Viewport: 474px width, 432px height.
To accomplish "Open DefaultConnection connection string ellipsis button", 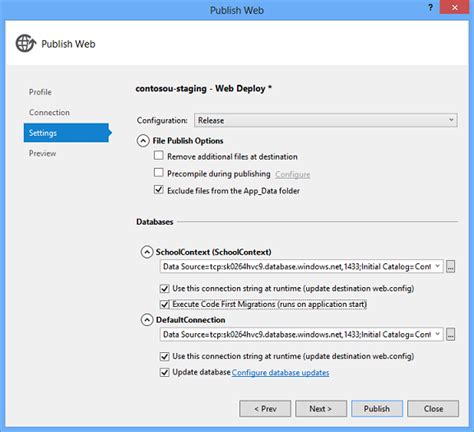I will (450, 334).
